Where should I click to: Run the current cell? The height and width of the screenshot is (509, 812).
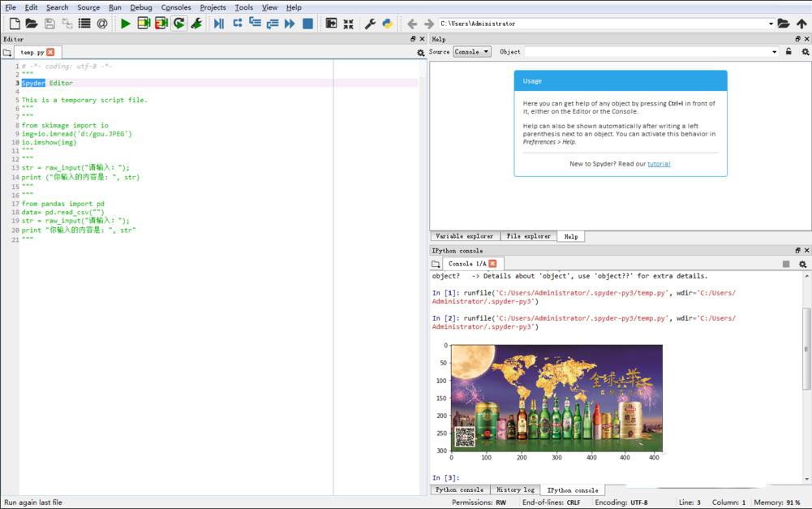point(144,24)
